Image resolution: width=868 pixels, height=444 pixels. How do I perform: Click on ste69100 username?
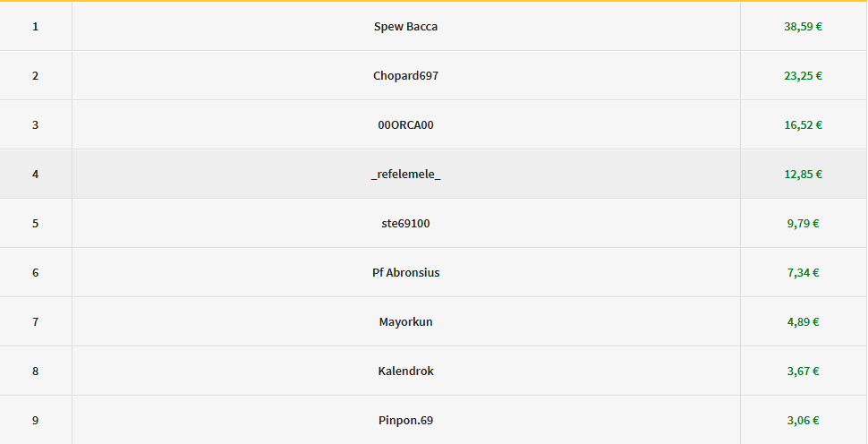pos(405,224)
